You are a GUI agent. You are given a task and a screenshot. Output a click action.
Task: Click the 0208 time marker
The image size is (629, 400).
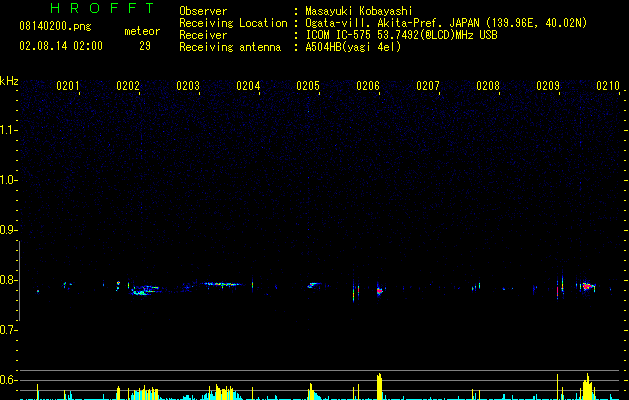click(x=488, y=86)
